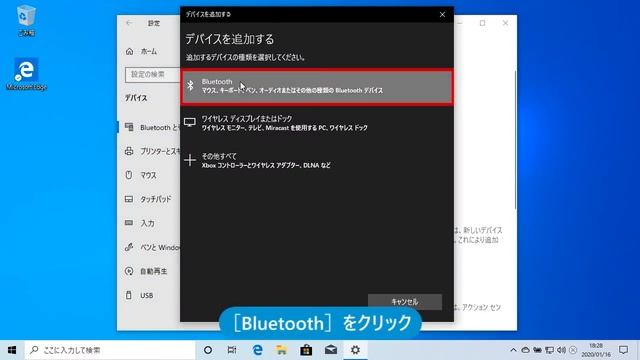The image size is (640, 360).
Task: Open Cortana from the taskbar
Action: pos(208,350)
